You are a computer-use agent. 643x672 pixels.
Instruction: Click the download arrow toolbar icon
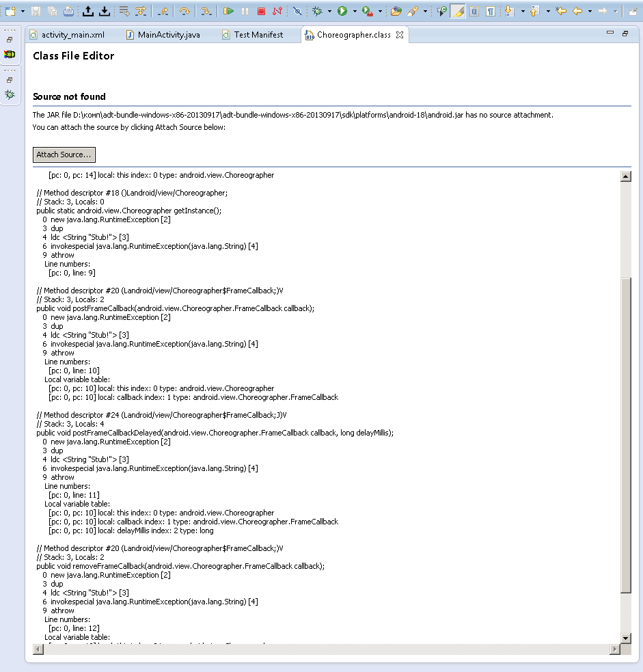(105, 11)
